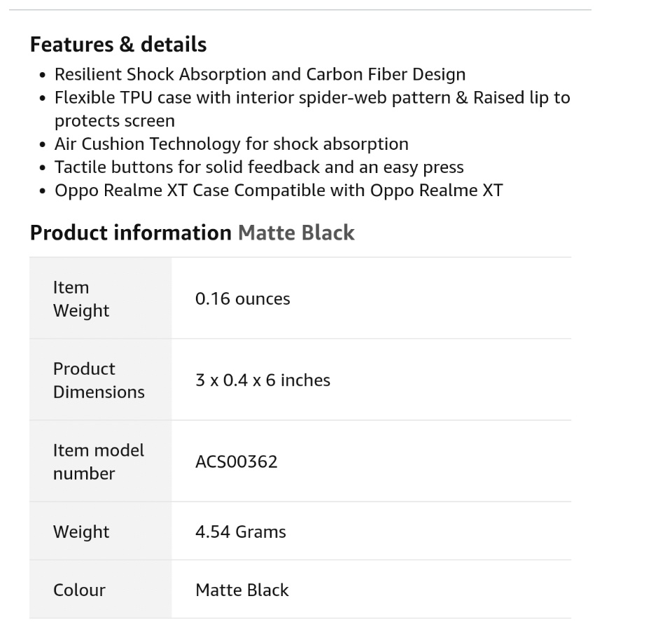The height and width of the screenshot is (636, 672).
Task: Click the "Features & details" heading
Action: pos(118,45)
